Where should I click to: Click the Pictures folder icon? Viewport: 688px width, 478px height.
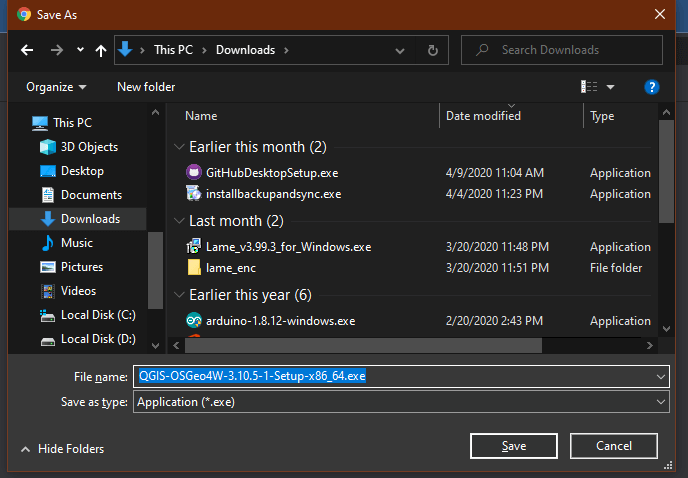click(x=48, y=267)
